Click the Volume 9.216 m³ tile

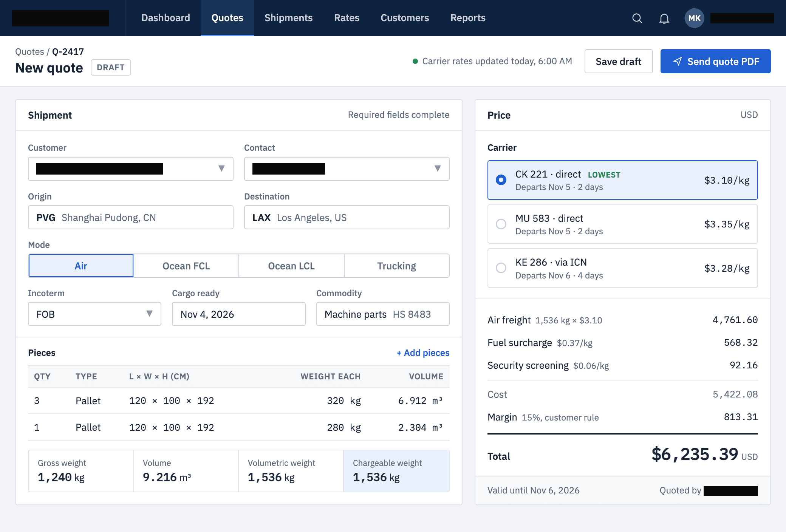tap(186, 471)
